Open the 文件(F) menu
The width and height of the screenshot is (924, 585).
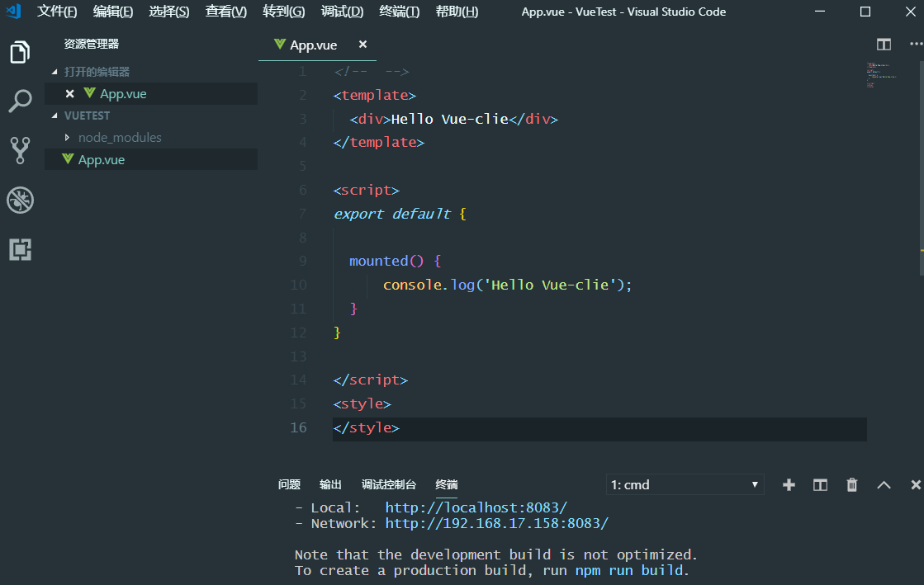click(57, 12)
